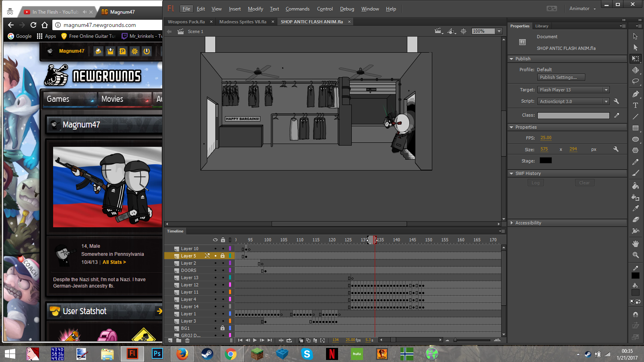Toggle Onion Skin in the timeline
Screen dimensions: 644x362
301,340
